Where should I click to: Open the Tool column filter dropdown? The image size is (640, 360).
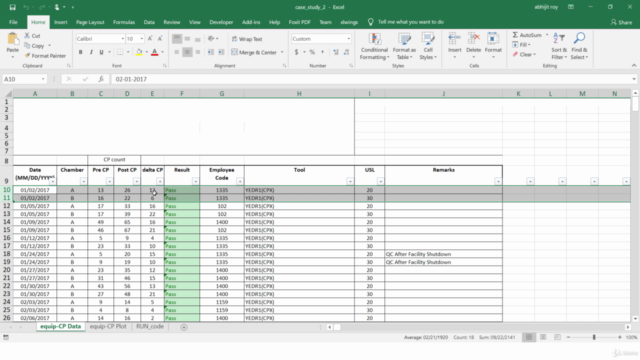pyautogui.click(x=350, y=182)
